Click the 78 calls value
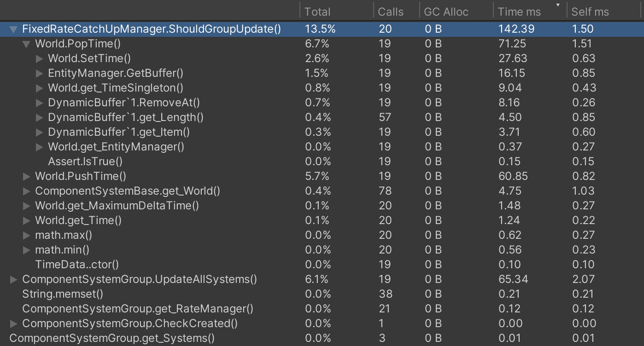The width and height of the screenshot is (644, 346). [385, 191]
